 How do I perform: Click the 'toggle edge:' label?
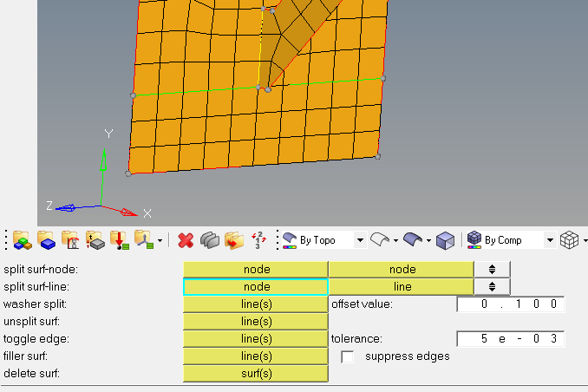point(36,339)
